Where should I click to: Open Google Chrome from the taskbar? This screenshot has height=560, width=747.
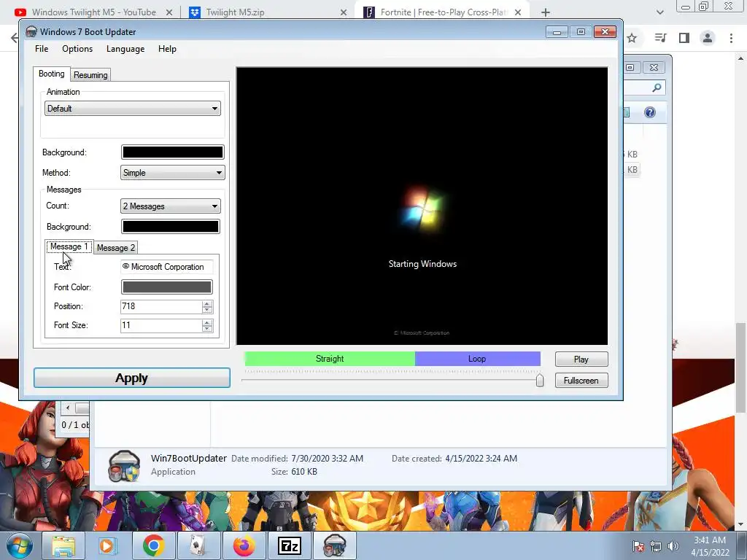pos(153,545)
